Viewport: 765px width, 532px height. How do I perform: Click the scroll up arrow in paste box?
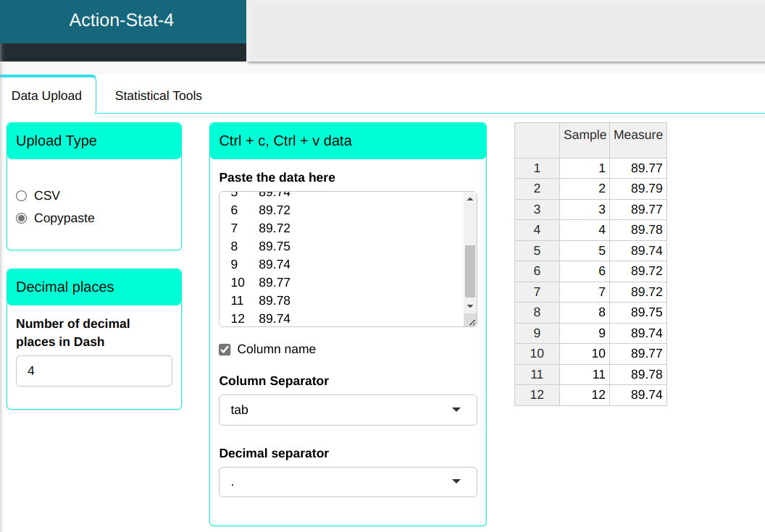click(x=470, y=199)
